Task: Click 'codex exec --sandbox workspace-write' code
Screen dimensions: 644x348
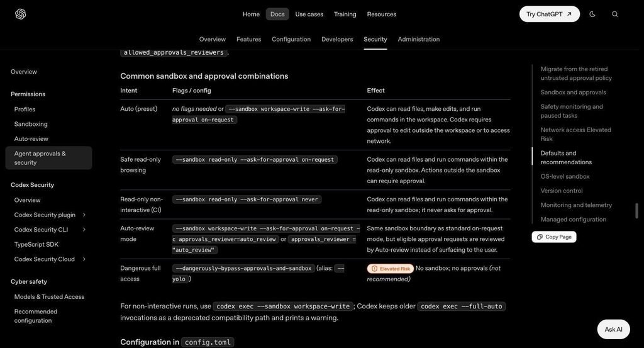Action: coord(283,306)
